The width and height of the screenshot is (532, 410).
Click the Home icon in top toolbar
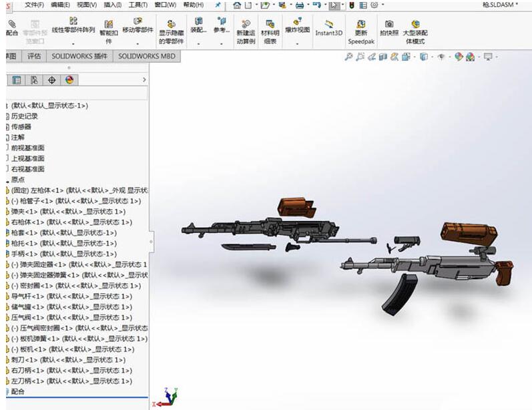click(x=237, y=5)
